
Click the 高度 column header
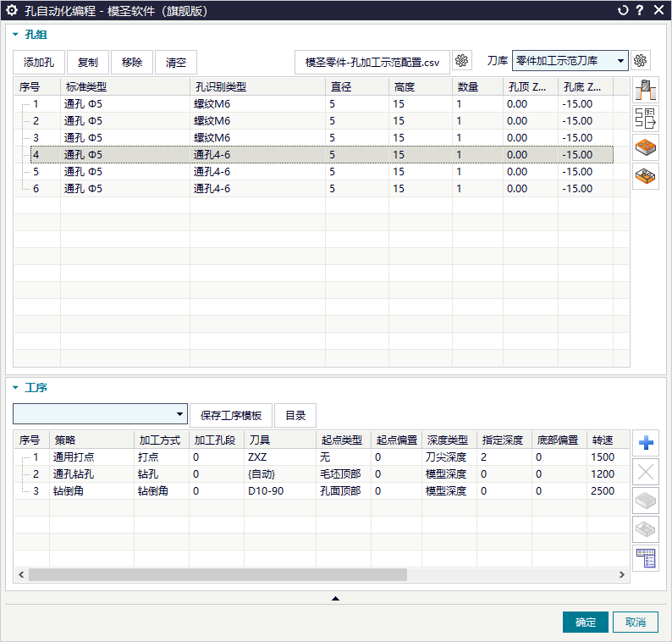421,87
